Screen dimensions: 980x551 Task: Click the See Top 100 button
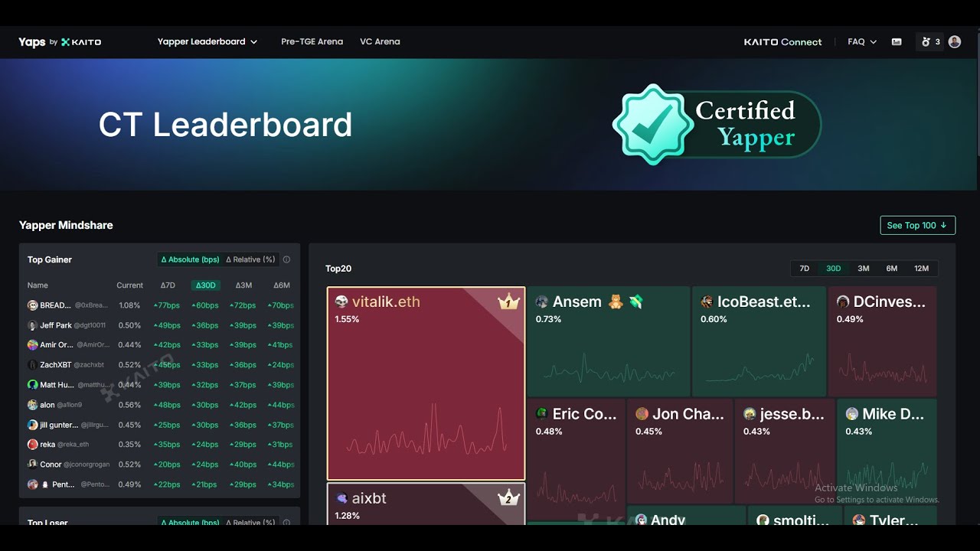[917, 225]
